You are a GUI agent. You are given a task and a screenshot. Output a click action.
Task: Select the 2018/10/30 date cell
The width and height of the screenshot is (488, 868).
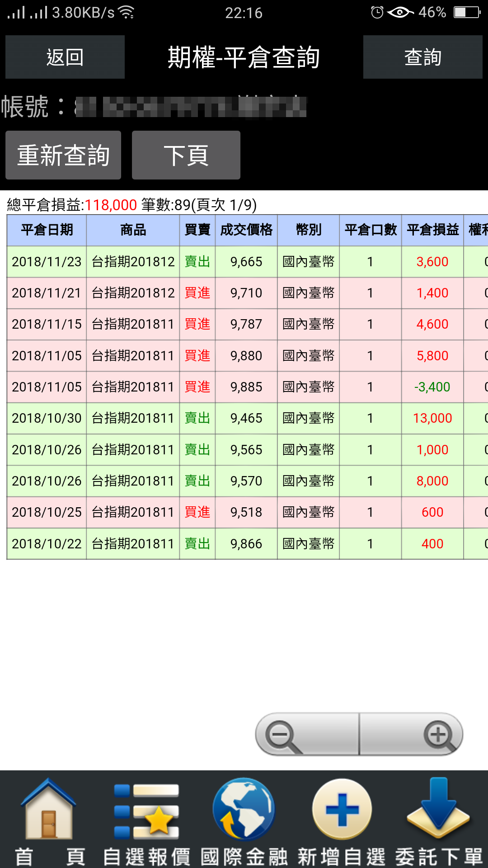click(x=47, y=418)
